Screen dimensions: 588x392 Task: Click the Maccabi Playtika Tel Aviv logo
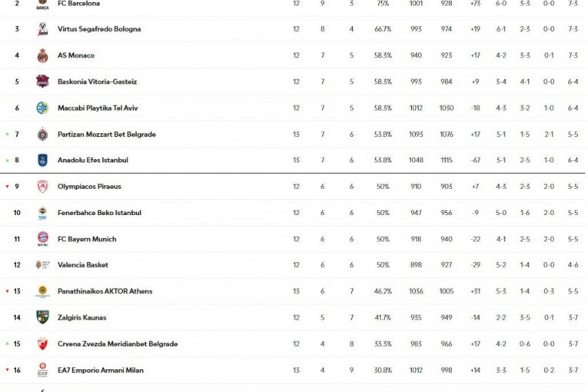pos(42,108)
